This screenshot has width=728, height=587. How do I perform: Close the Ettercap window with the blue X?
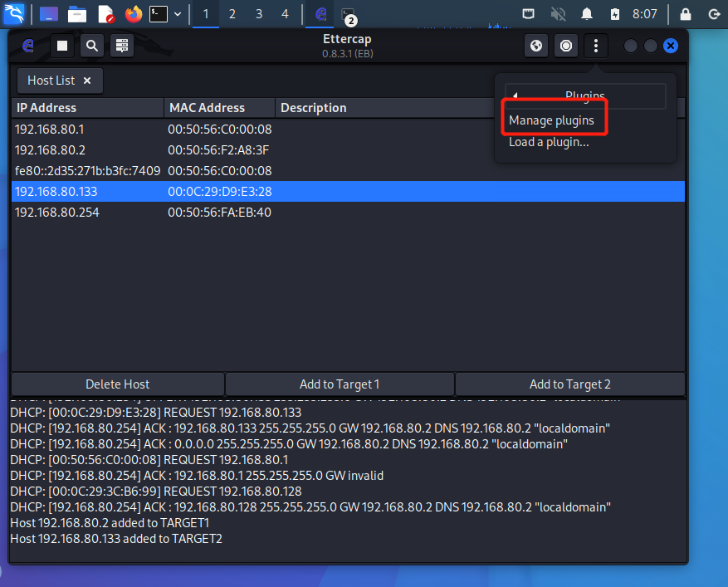671,46
